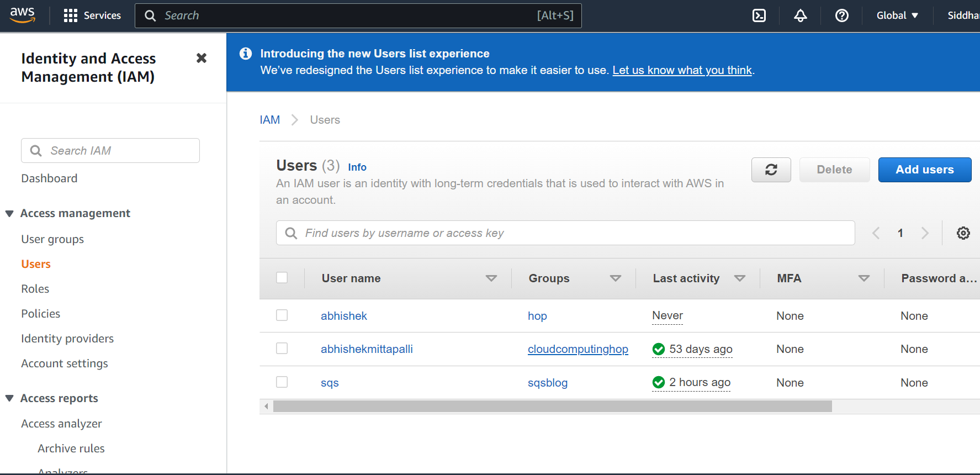The height and width of the screenshot is (475, 980).
Task: Open the Services grid menu icon
Action: 70,15
